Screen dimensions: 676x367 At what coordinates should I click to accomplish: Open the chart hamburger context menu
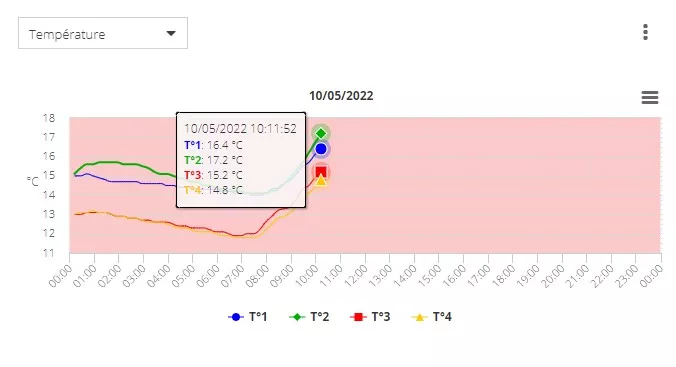click(x=650, y=97)
